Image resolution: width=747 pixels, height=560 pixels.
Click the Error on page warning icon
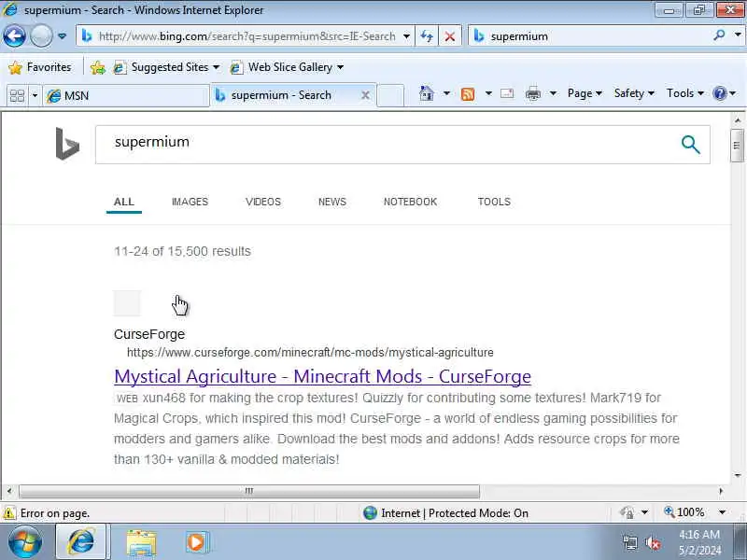8,513
